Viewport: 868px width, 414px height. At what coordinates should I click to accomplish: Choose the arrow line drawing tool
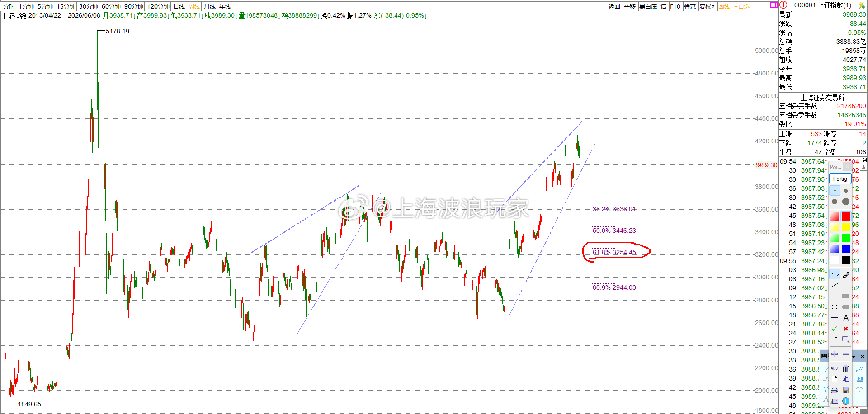(x=846, y=285)
